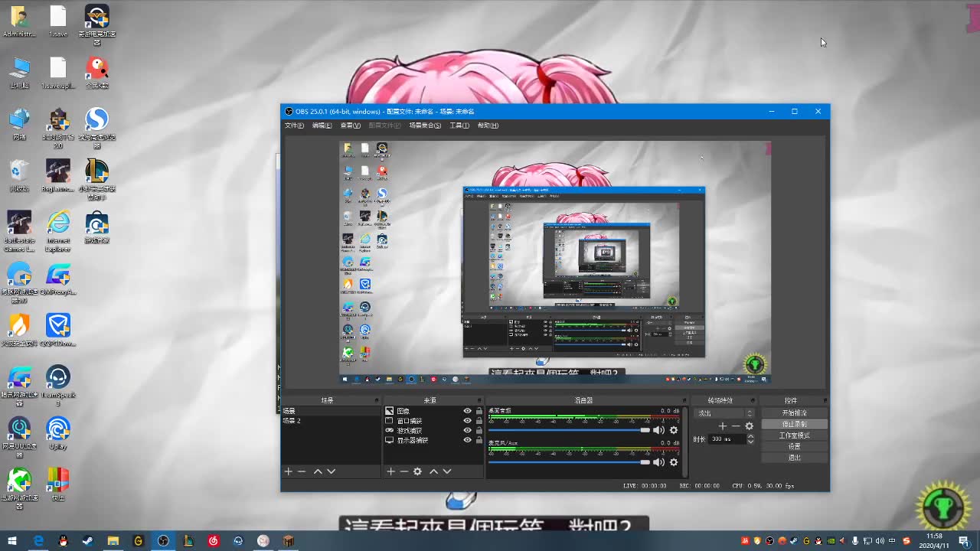This screenshot has height=551, width=980.
Task: Remove the selected scene with the minus icon
Action: point(302,471)
